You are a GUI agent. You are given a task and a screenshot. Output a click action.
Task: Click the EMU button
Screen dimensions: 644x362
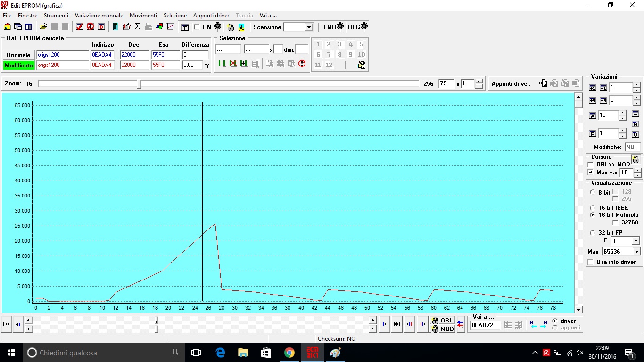(333, 27)
